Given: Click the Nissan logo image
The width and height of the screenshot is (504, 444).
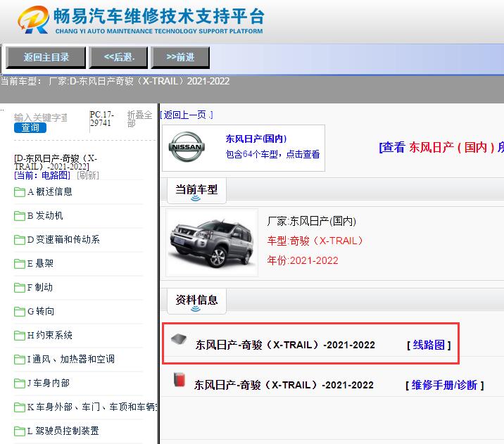Looking at the screenshot, I should 187,147.
